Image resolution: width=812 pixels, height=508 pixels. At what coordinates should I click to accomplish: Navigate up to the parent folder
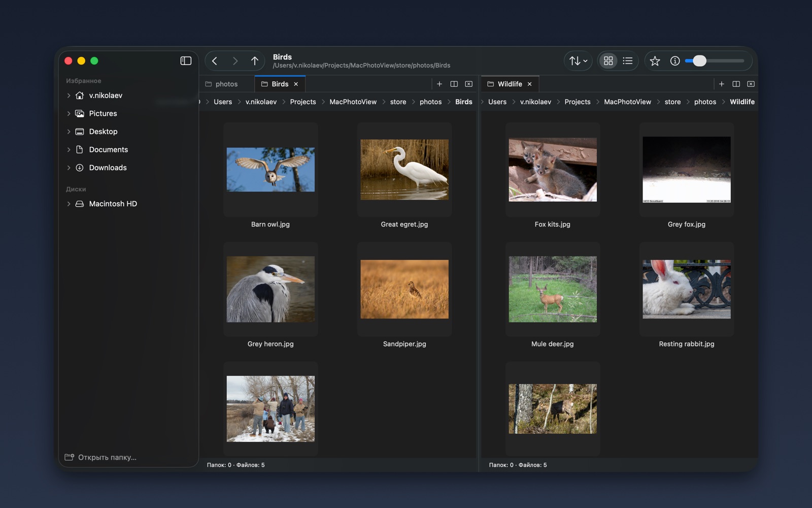click(255, 61)
